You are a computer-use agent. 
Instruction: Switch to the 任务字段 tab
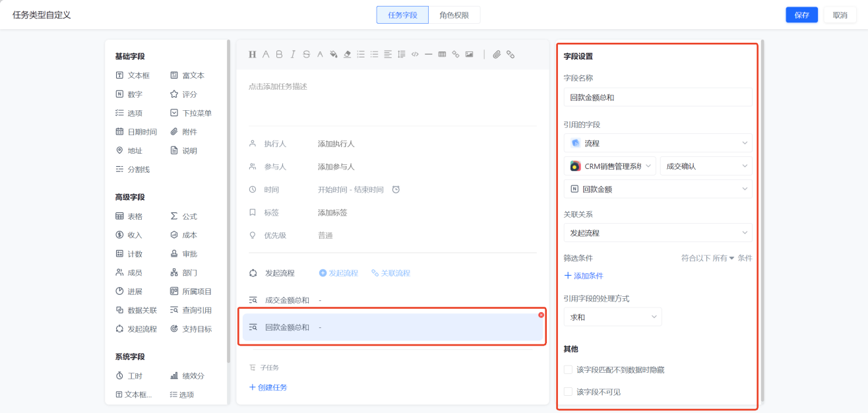click(x=402, y=15)
